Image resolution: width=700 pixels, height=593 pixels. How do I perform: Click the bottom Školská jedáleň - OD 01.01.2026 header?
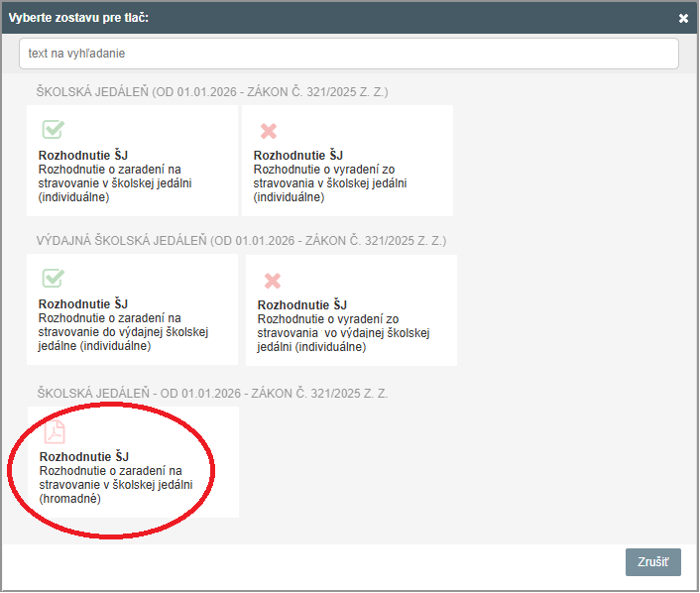(212, 394)
